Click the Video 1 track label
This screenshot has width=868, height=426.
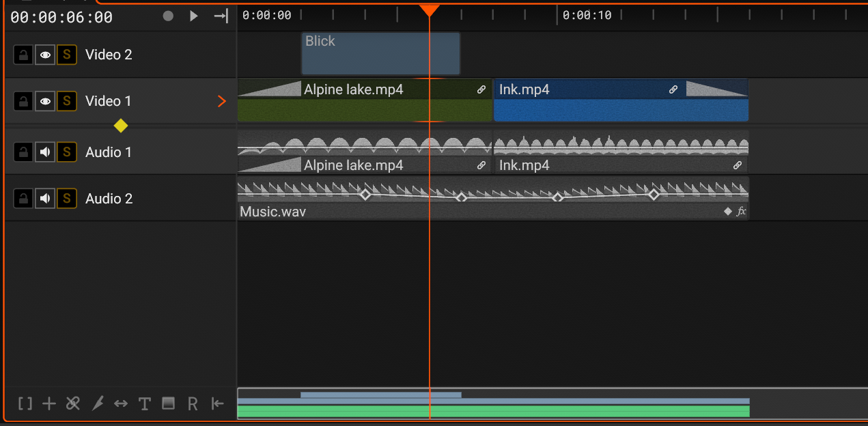point(108,101)
